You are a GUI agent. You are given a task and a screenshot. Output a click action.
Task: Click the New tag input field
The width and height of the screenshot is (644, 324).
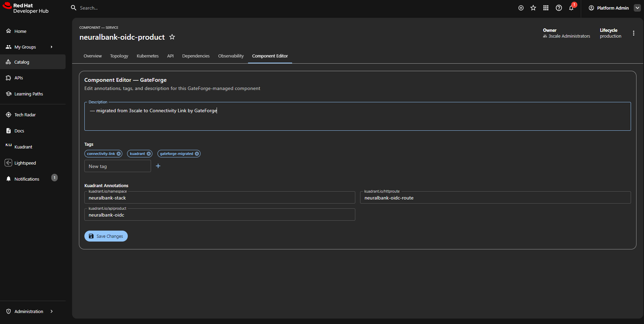118,166
